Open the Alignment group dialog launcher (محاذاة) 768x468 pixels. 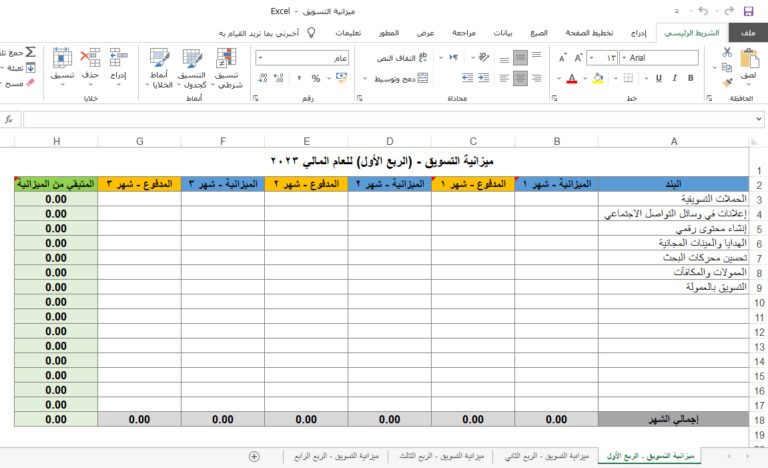click(x=360, y=98)
